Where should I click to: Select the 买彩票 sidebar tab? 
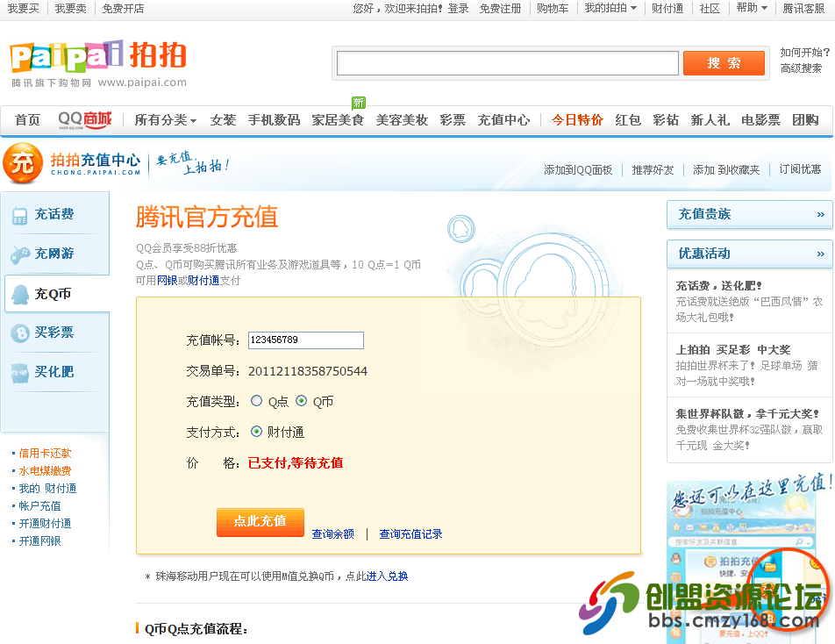(x=55, y=333)
